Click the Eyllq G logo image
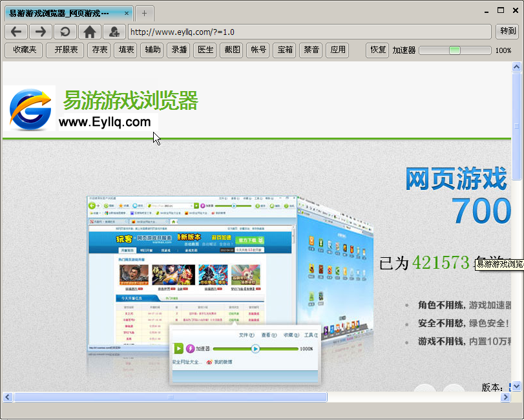Viewport: 524px width, 420px height. coord(30,109)
